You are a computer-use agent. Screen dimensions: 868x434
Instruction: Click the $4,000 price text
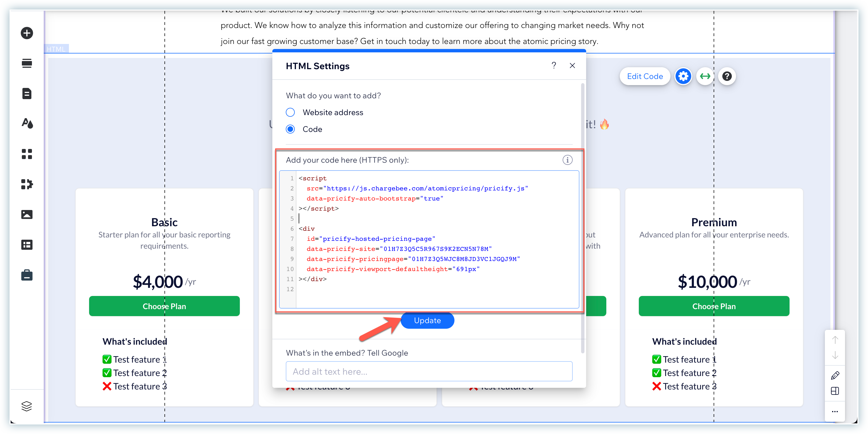(x=158, y=281)
